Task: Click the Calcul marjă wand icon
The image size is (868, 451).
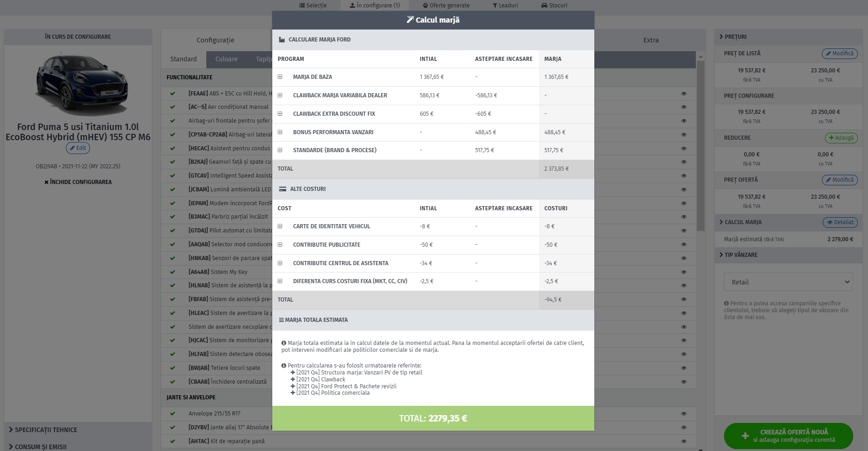Action: pos(410,20)
